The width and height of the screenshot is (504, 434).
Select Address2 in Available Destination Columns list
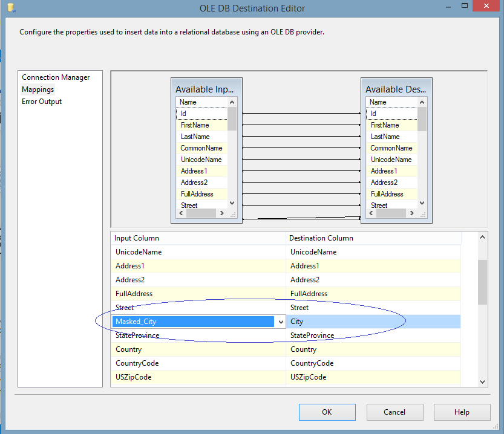392,183
